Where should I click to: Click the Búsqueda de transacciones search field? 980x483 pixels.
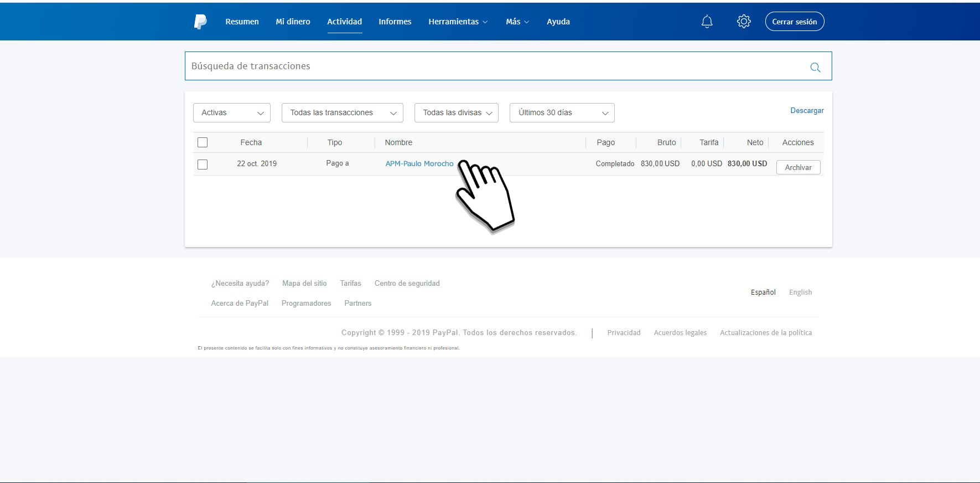508,66
